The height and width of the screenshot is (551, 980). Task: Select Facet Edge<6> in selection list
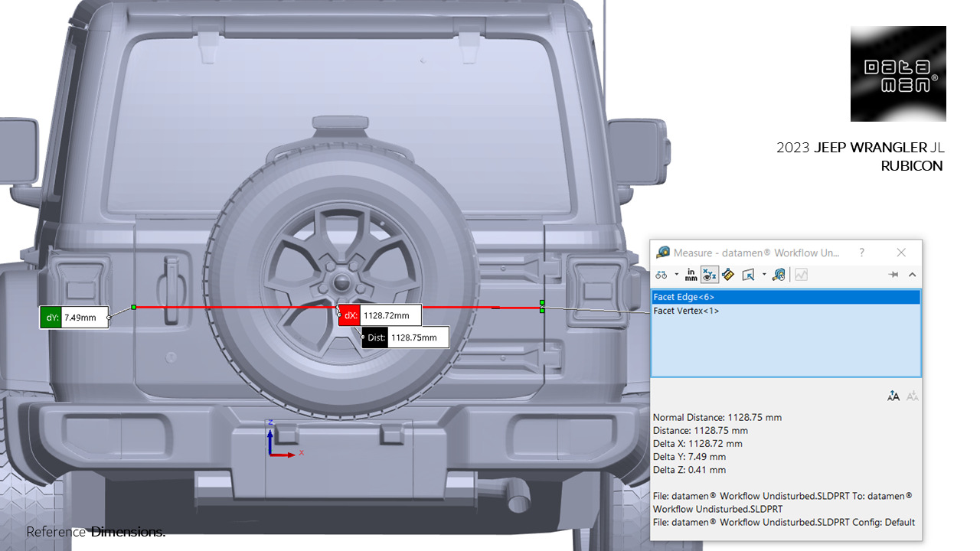(786, 296)
